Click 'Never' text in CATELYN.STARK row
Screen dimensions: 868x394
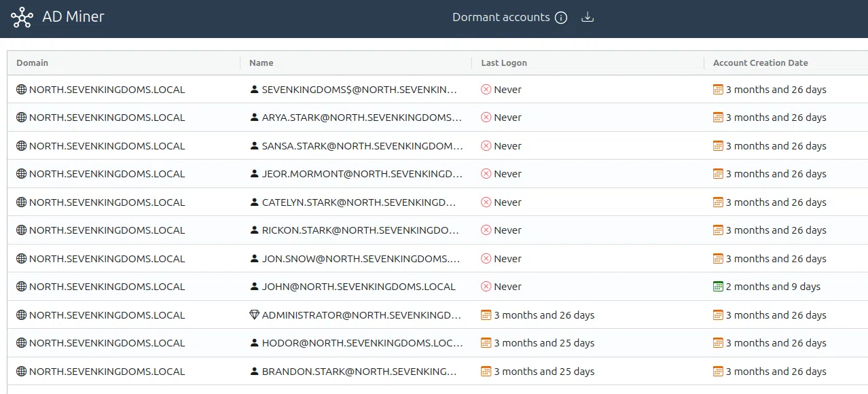pos(507,202)
